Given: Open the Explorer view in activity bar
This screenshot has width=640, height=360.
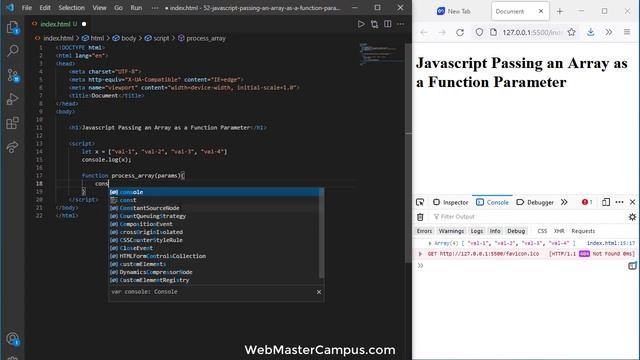Looking at the screenshot, I should point(13,27).
